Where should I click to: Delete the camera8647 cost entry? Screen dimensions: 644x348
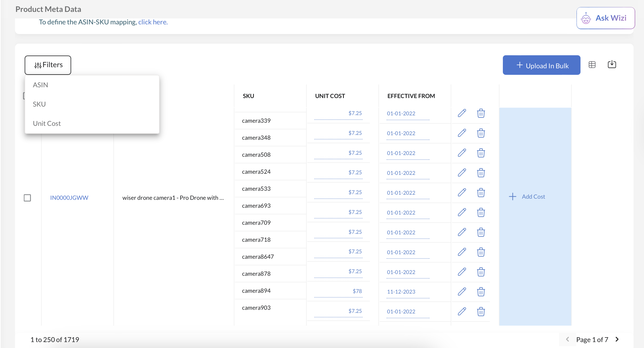click(481, 252)
